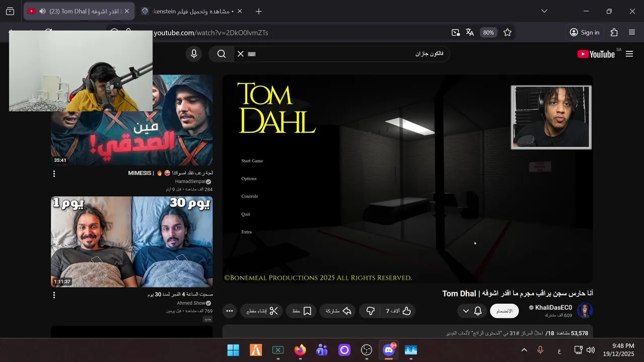Expand the list all tabs dropdown

coord(544,11)
